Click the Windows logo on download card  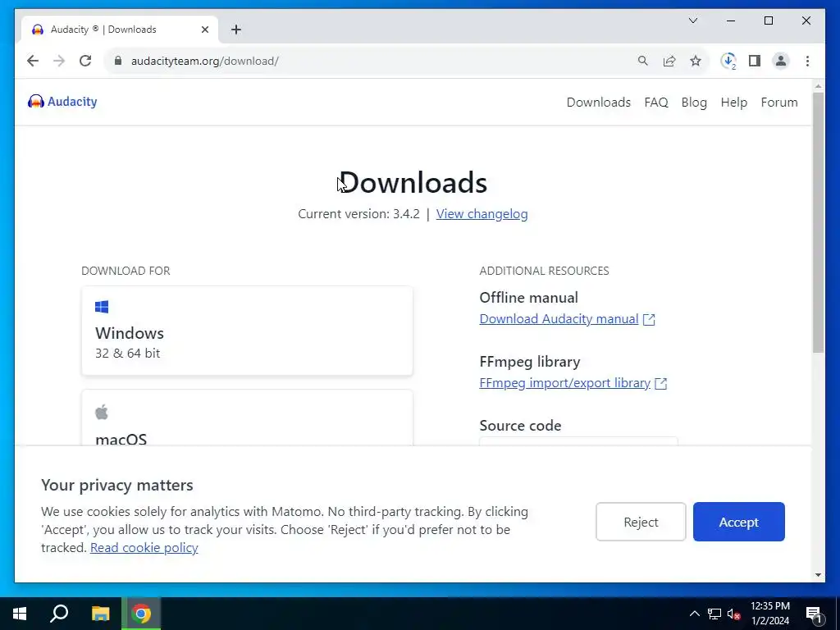102,307
